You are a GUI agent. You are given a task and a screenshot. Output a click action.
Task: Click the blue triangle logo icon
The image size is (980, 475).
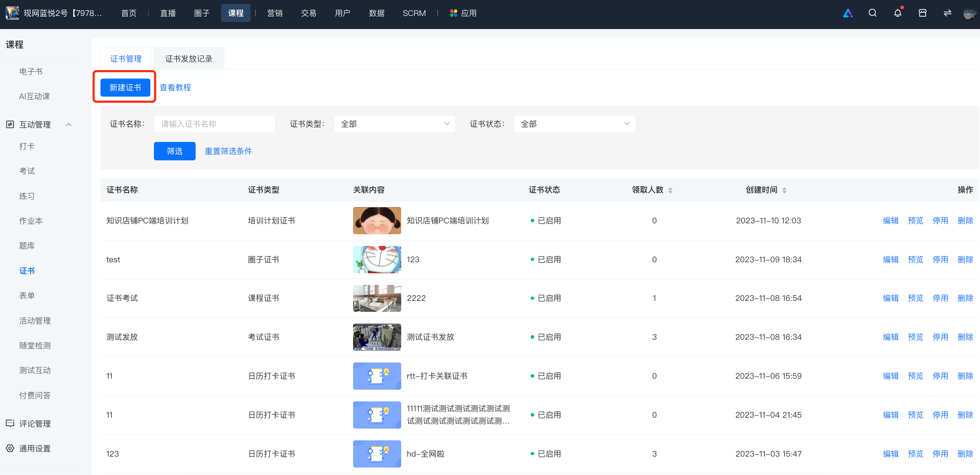point(848,13)
